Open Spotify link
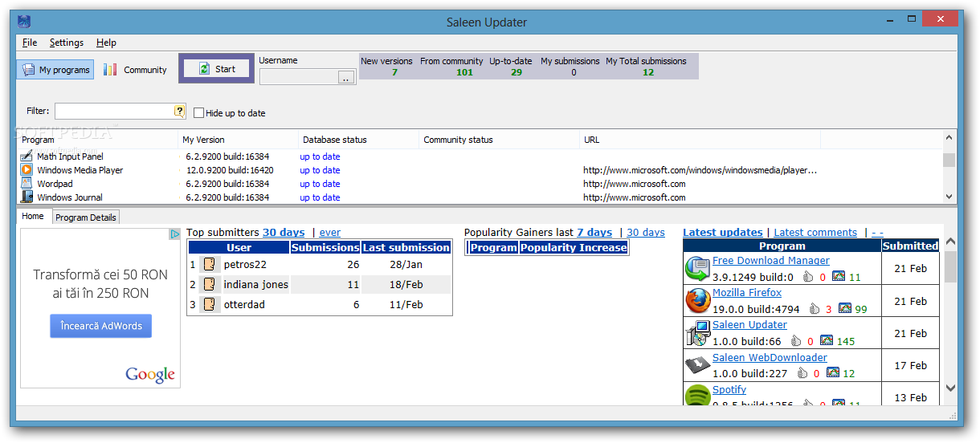 coord(729,390)
